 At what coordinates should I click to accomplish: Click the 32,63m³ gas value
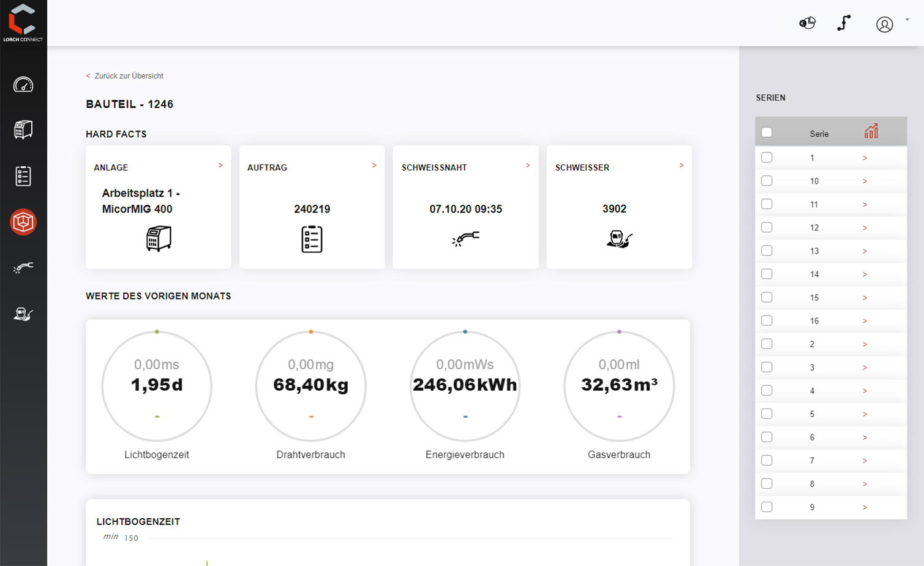tap(619, 385)
